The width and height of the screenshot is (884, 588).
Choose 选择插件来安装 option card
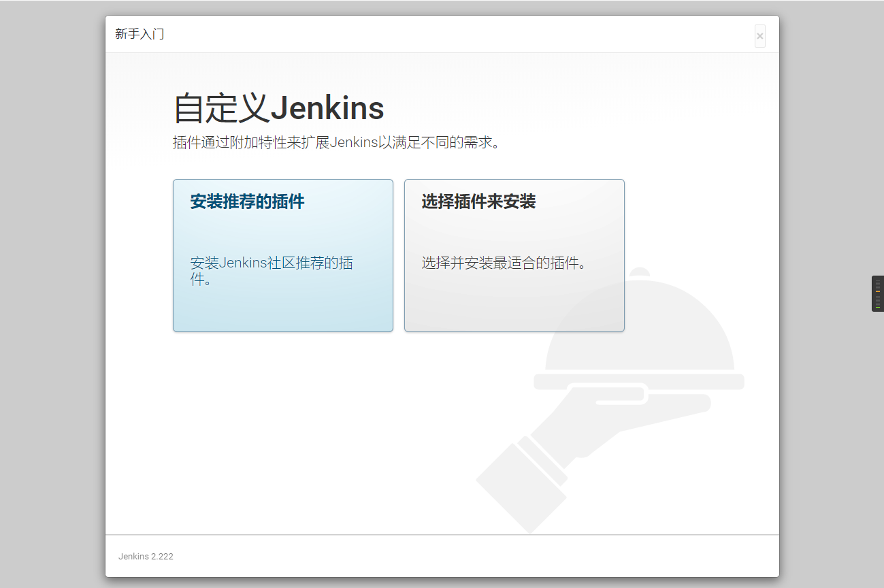coord(514,256)
